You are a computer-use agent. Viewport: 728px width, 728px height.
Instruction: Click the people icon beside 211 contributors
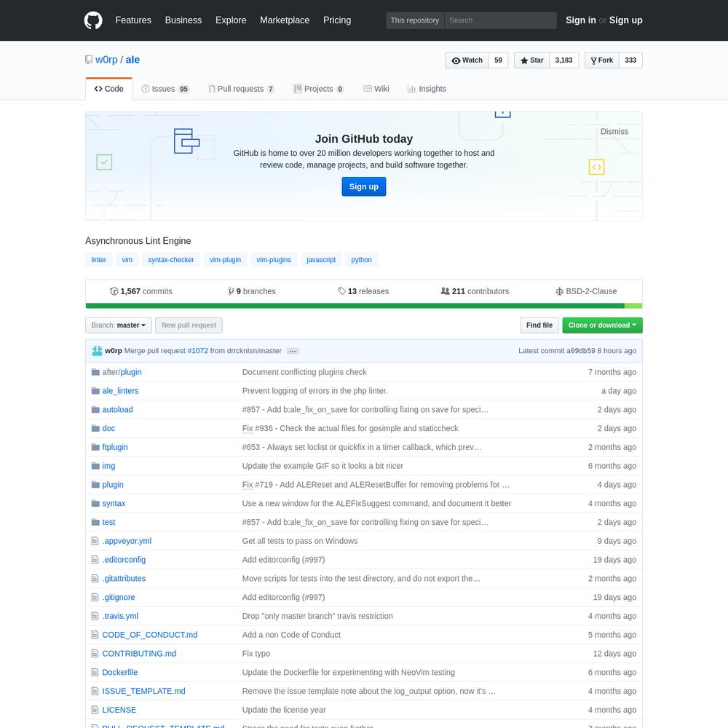click(445, 291)
